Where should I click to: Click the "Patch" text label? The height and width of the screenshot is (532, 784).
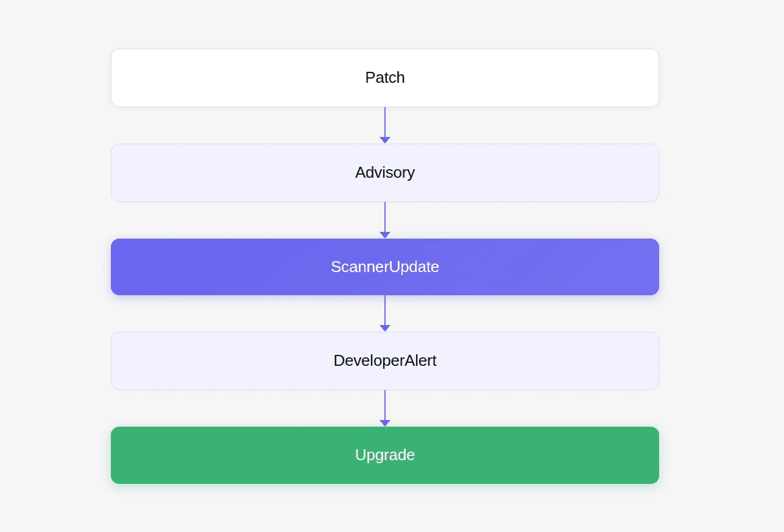point(385,78)
